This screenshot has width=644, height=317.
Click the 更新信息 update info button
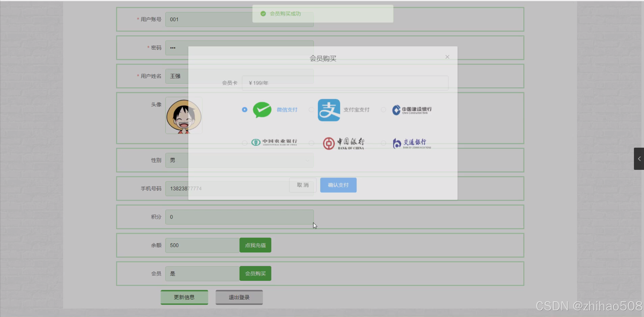pos(184,297)
